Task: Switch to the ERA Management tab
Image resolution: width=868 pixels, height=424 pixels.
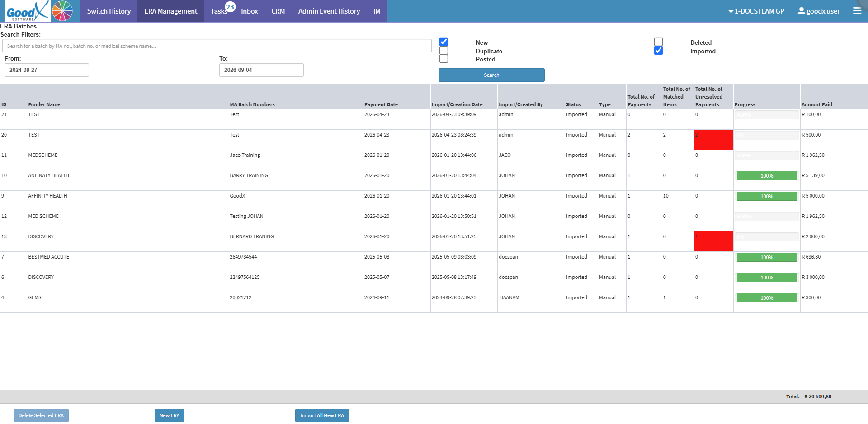Action: click(171, 11)
